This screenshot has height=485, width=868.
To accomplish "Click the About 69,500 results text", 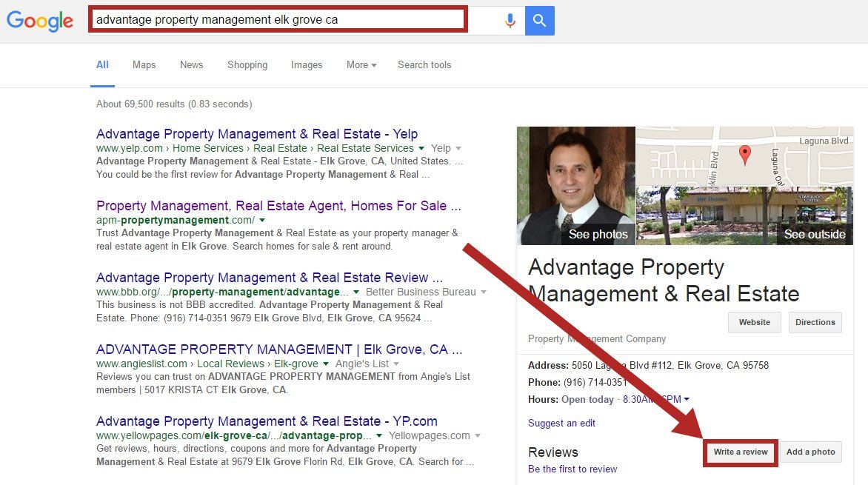I will [x=174, y=104].
